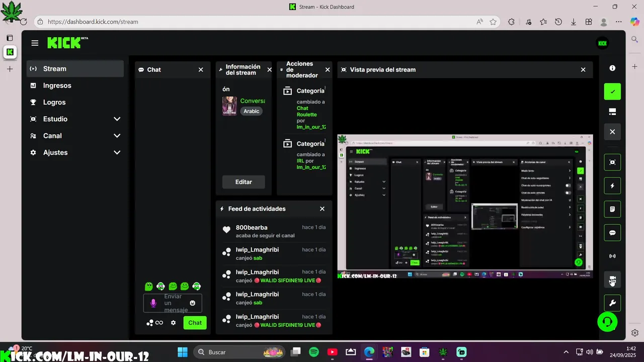Click the browser address bar URL
The image size is (644, 362).
[93, 22]
